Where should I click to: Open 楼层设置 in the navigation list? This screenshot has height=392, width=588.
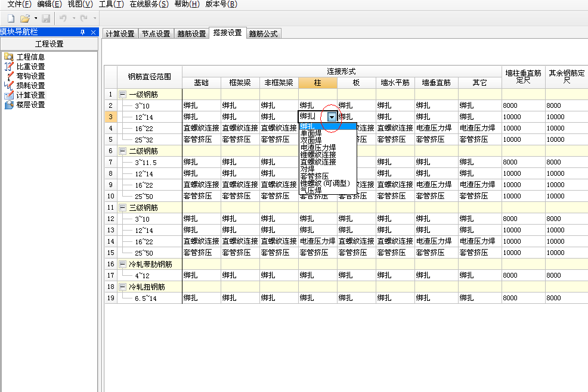pos(31,105)
